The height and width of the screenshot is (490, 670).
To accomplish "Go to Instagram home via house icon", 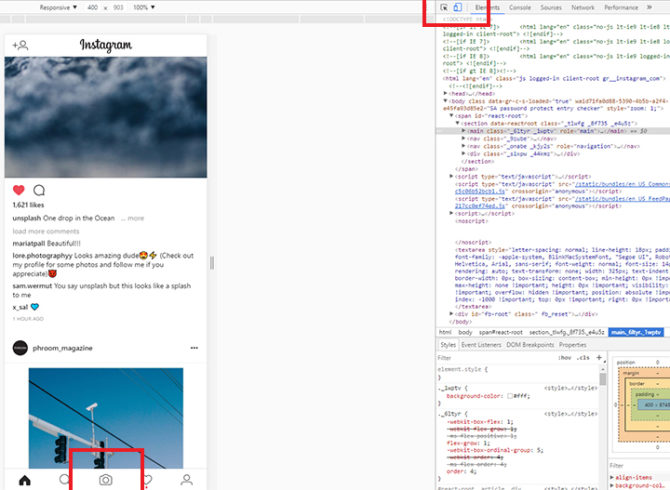I will click(25, 480).
